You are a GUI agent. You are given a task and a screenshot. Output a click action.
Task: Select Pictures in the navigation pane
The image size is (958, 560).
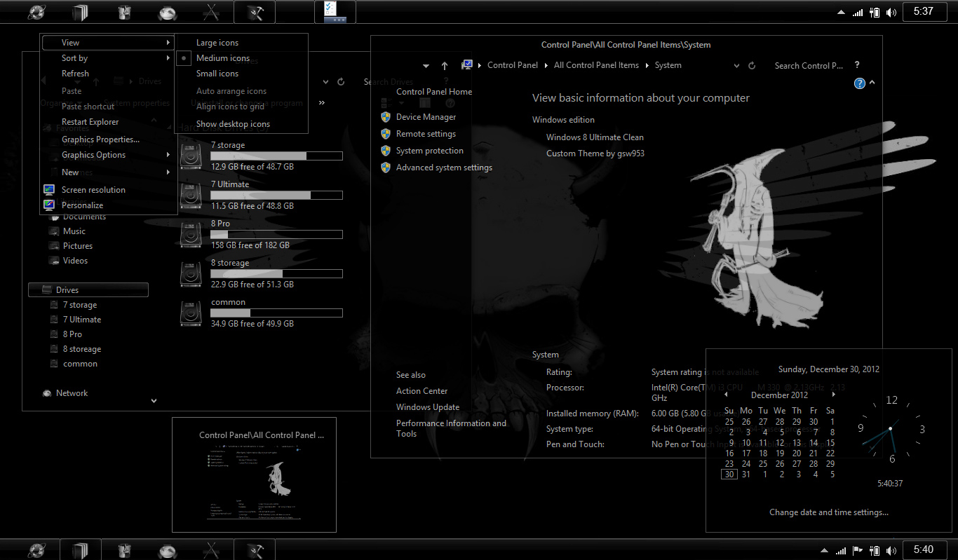78,246
